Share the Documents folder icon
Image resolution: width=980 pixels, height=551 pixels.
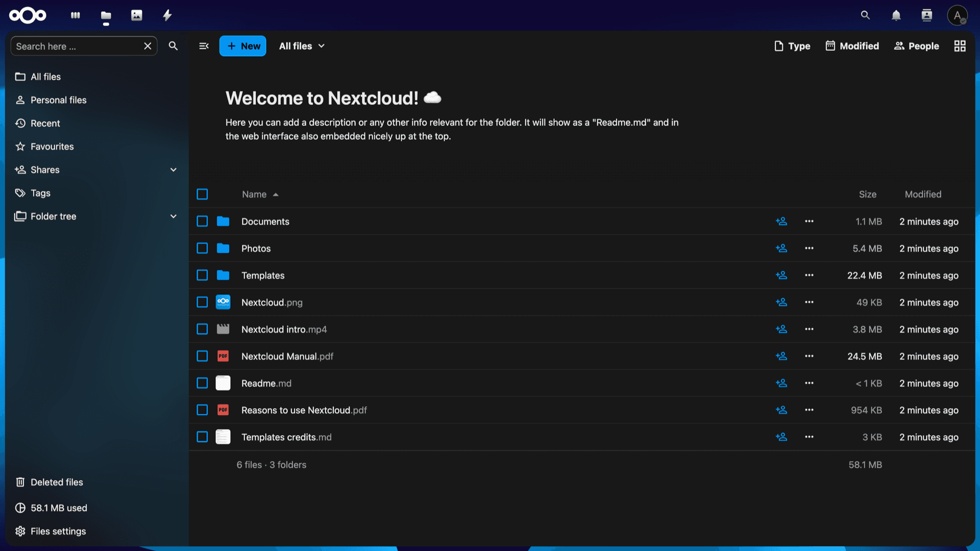pos(781,221)
